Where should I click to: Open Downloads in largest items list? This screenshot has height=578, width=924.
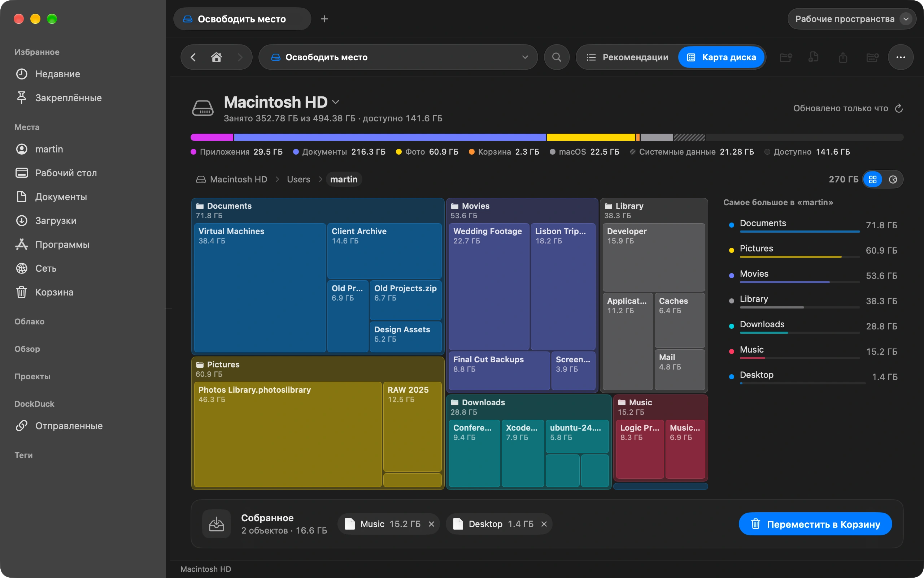(x=813, y=326)
